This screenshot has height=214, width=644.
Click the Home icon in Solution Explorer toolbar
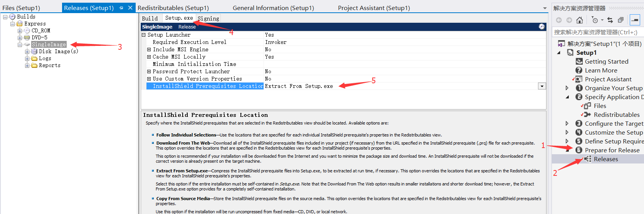(x=579, y=20)
